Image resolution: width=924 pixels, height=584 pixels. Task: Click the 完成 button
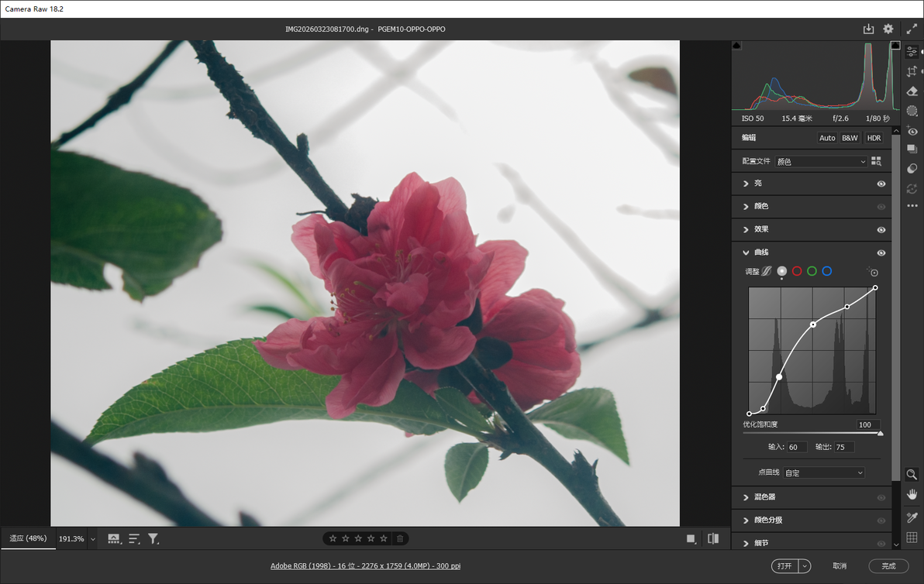click(888, 565)
